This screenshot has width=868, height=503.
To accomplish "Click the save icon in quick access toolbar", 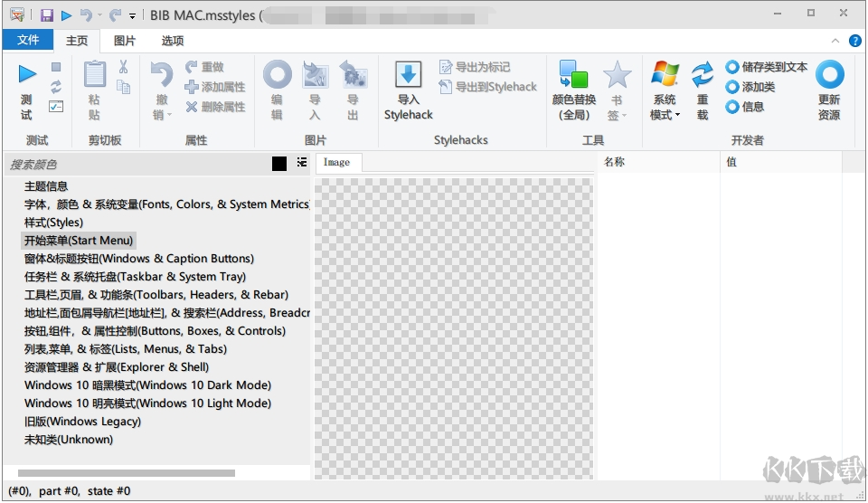I will click(46, 15).
